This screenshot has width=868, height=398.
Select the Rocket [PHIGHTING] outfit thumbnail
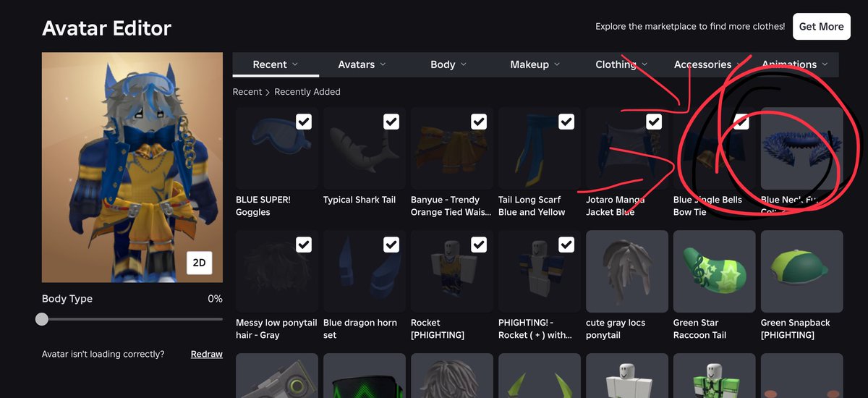click(452, 271)
